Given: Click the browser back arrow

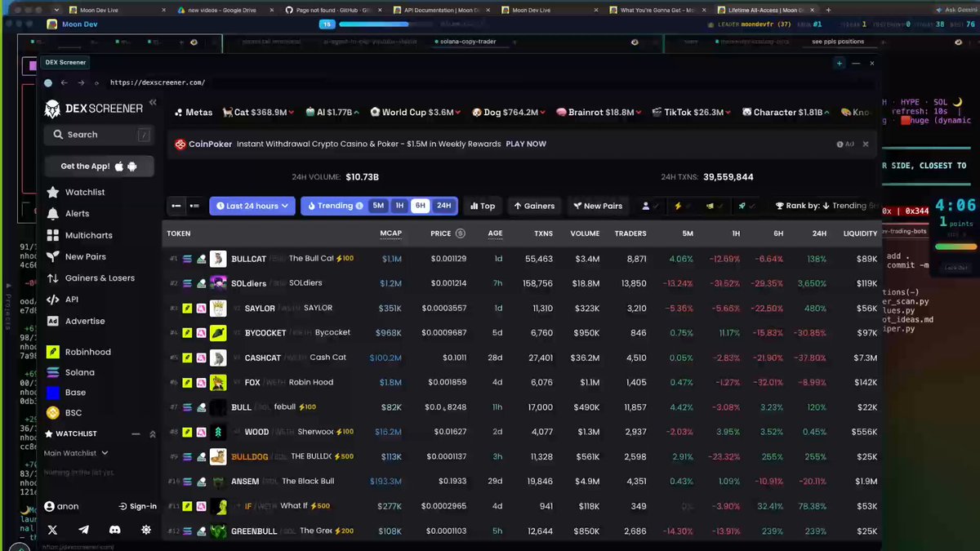Looking at the screenshot, I should pos(65,82).
